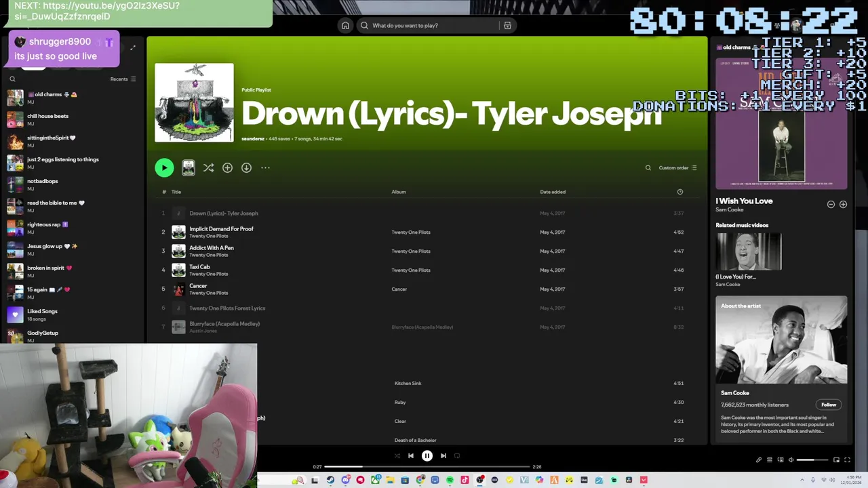Click the Date added column header
This screenshot has width=868, height=488.
click(x=553, y=192)
